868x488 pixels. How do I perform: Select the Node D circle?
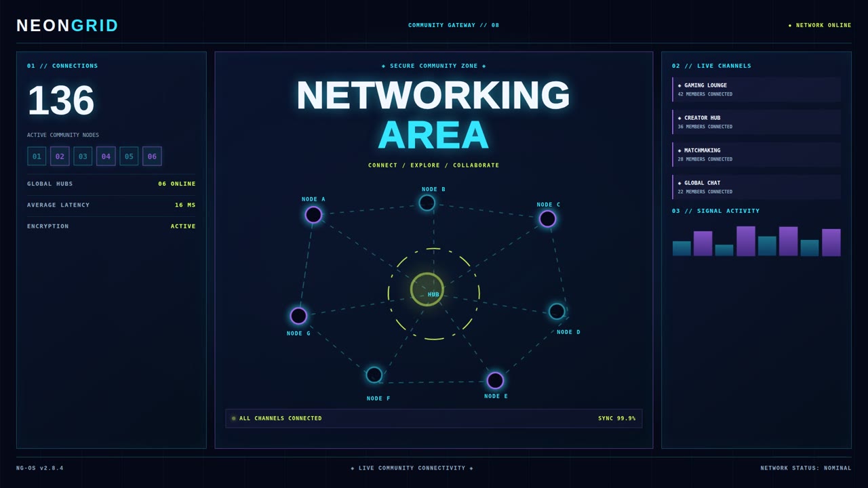point(557,311)
